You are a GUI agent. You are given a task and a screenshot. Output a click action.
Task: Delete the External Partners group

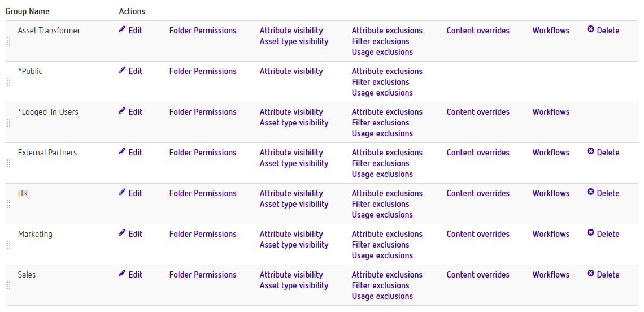pyautogui.click(x=603, y=153)
